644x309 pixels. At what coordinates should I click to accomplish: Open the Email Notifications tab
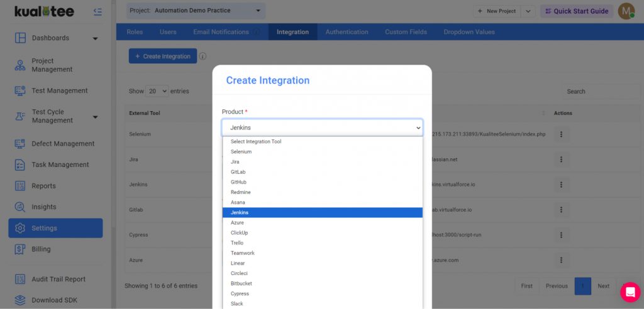(x=221, y=32)
